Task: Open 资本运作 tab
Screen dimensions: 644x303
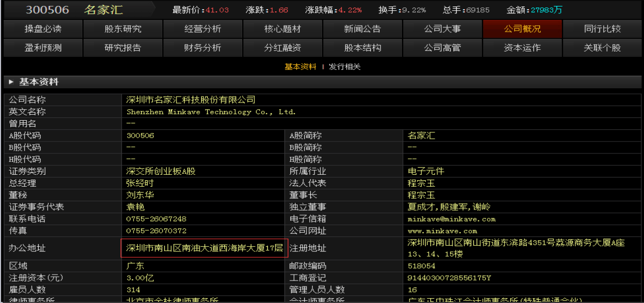Action: (x=523, y=48)
